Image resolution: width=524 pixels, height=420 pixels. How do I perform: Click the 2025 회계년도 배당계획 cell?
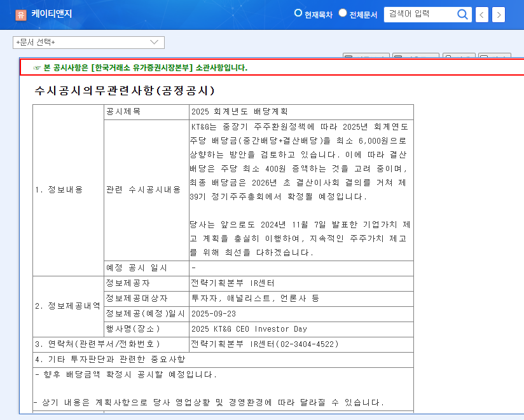[301, 112]
